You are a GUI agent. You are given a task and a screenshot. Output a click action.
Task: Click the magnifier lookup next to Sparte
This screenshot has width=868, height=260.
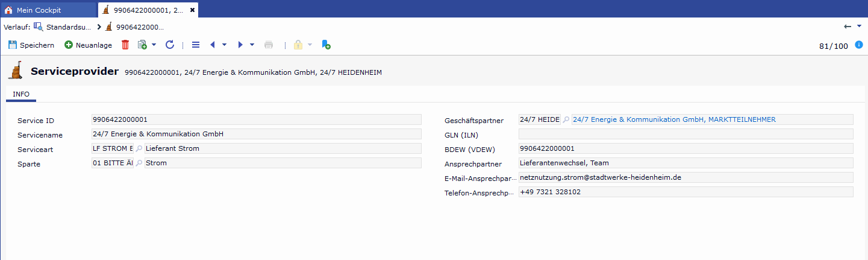pyautogui.click(x=139, y=163)
